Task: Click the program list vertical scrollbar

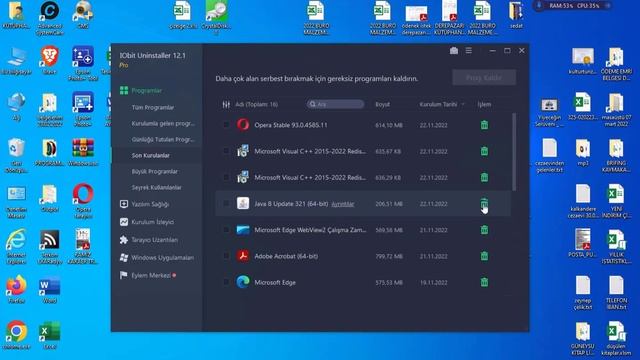Action: click(514, 152)
